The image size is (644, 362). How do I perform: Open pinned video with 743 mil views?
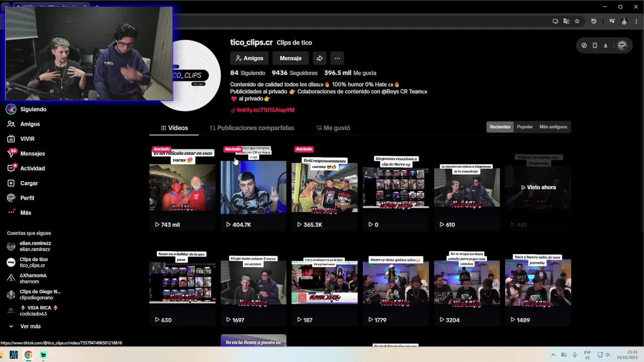point(182,187)
